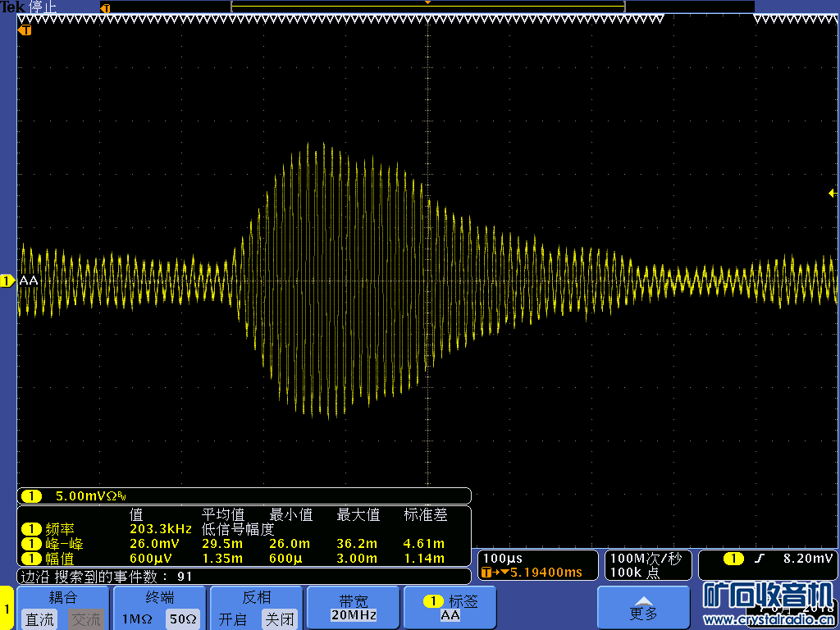This screenshot has height=630, width=840.
Task: Click the channel 1 5.00mV scale badge
Action: 31,496
